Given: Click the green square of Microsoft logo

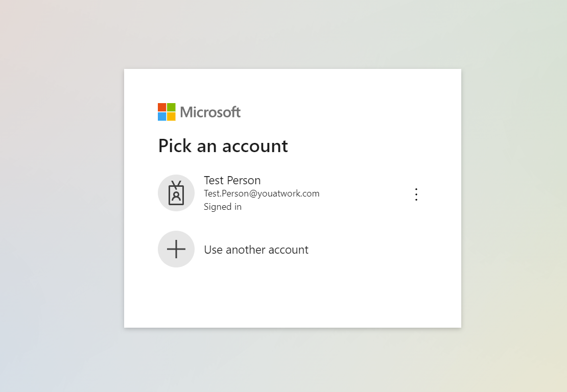Looking at the screenshot, I should click(x=172, y=107).
